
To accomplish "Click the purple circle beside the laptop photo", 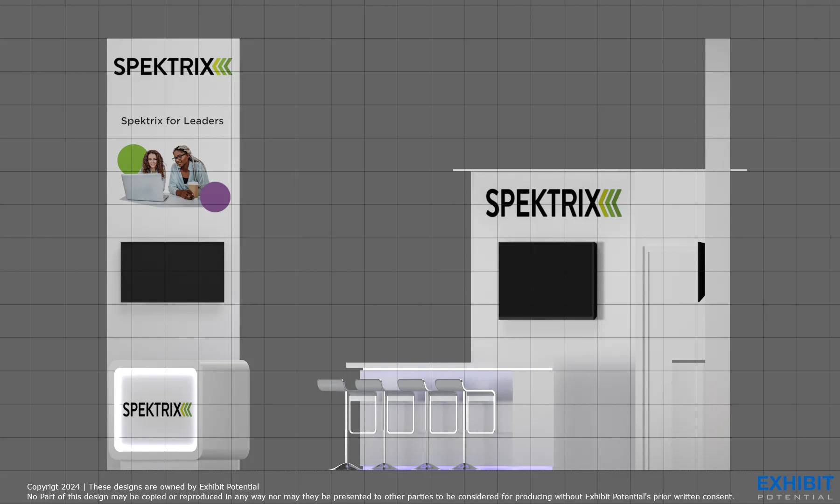I will pos(215,197).
